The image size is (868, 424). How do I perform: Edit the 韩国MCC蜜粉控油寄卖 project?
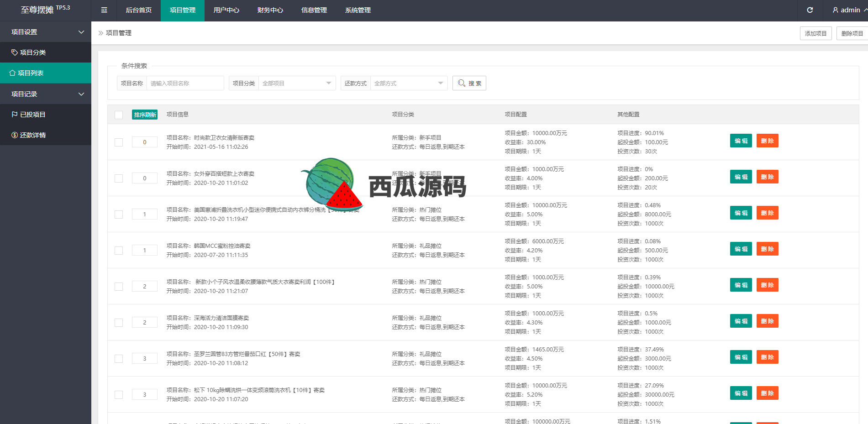point(741,249)
